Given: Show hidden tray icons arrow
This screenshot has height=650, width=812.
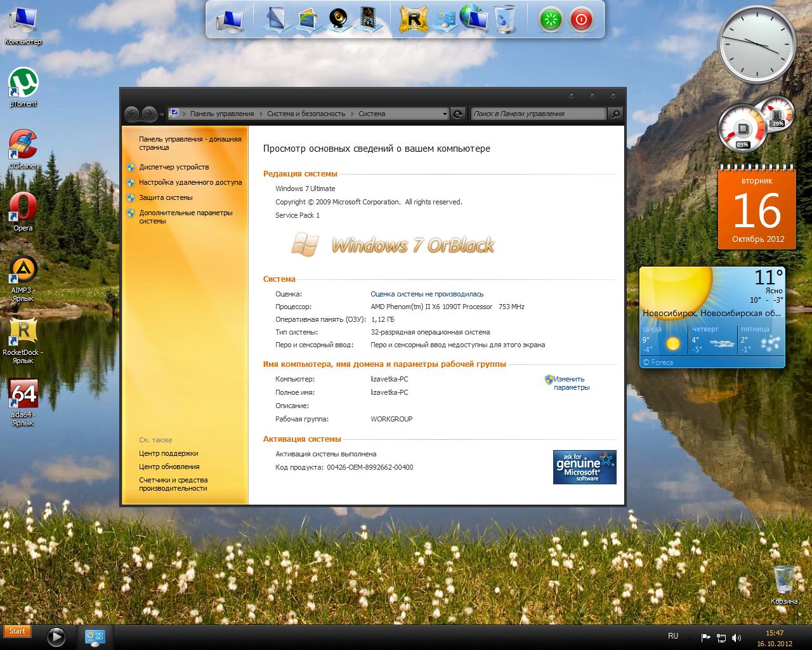Looking at the screenshot, I should tap(691, 637).
